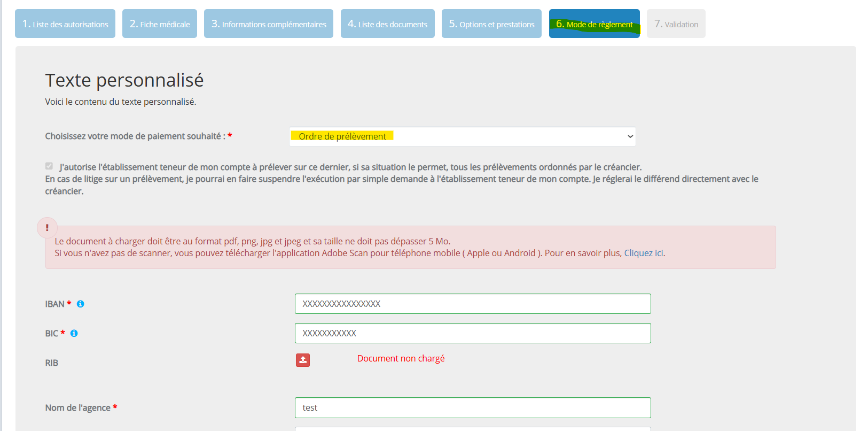Open "Options et prestations" step

click(491, 24)
